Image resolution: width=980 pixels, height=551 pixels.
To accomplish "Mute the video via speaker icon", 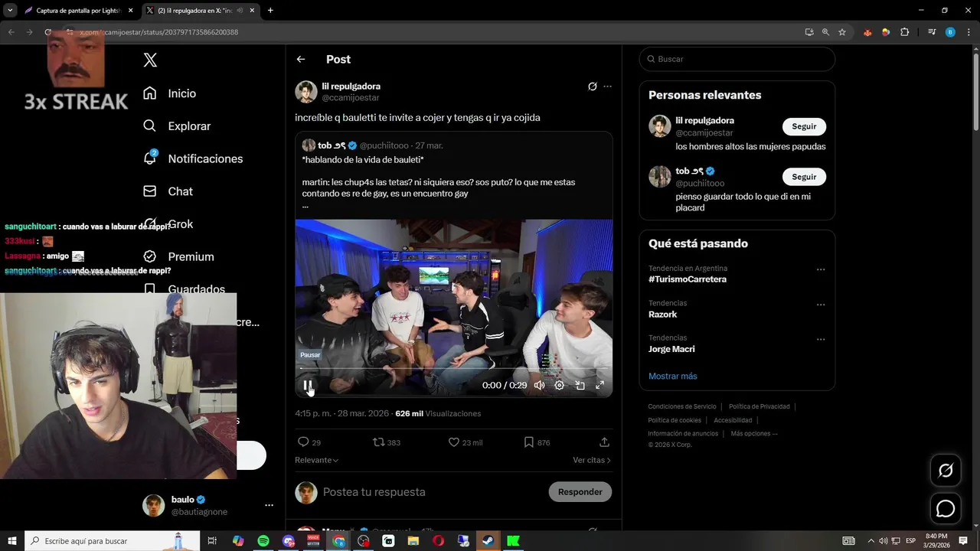I will click(x=539, y=386).
